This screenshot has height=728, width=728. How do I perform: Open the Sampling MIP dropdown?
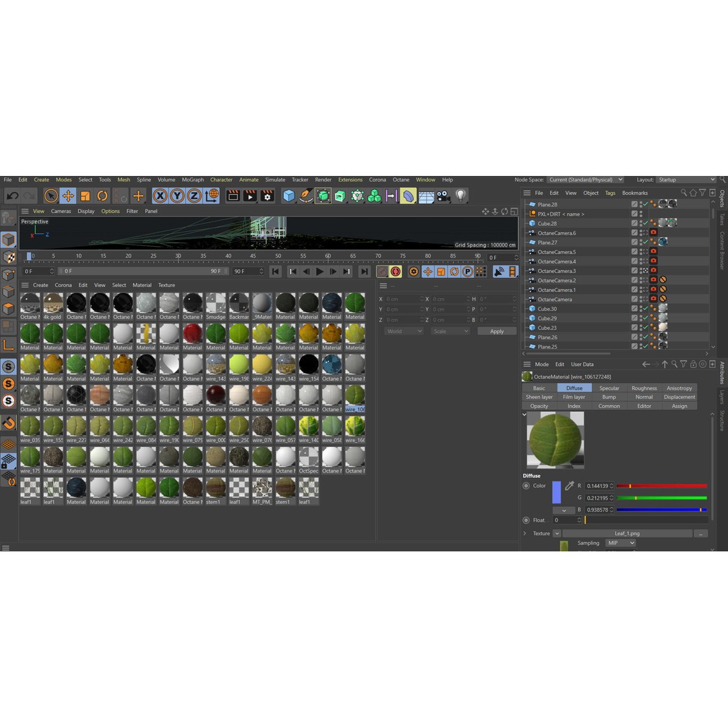click(x=620, y=543)
